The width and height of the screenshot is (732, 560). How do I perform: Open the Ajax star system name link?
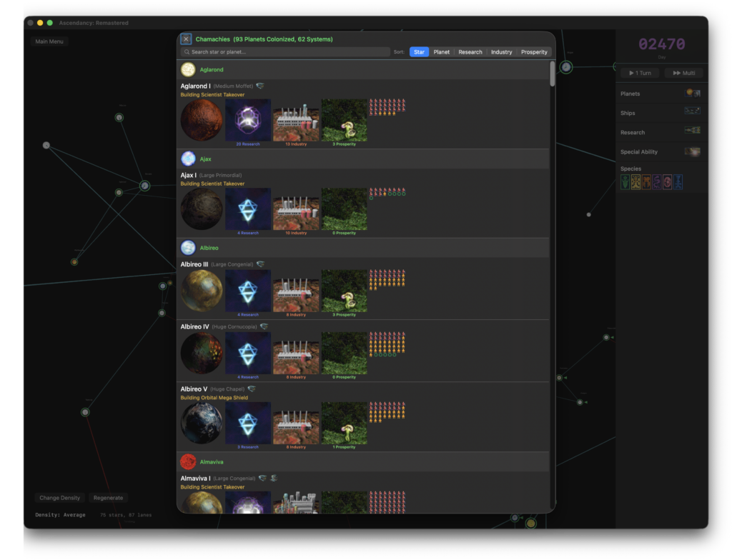pos(205,159)
